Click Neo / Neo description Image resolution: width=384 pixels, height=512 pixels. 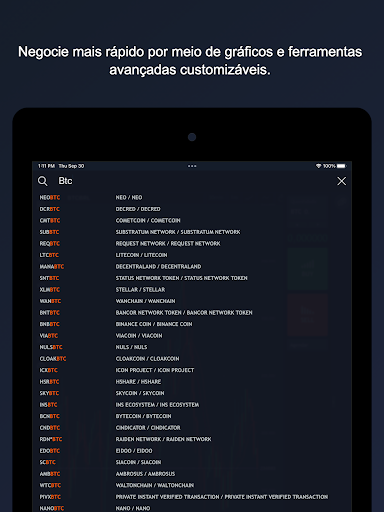point(129,198)
